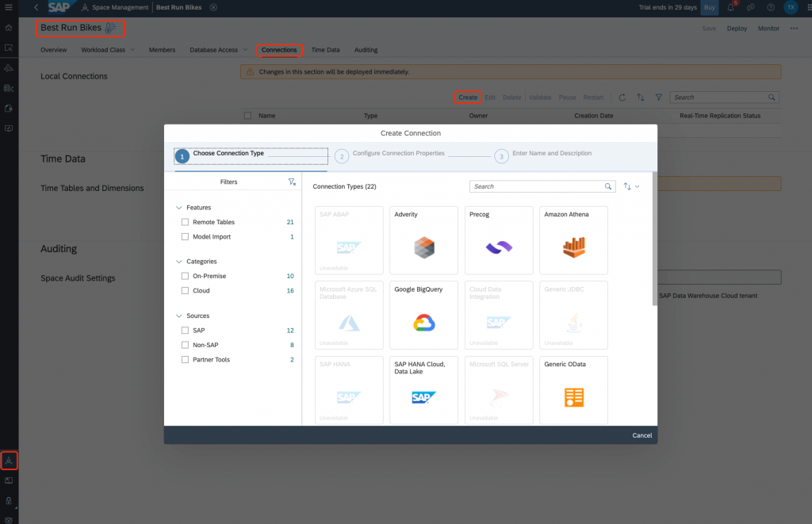
Task: Open sort order dropdown chevron in dialog
Action: (x=637, y=186)
